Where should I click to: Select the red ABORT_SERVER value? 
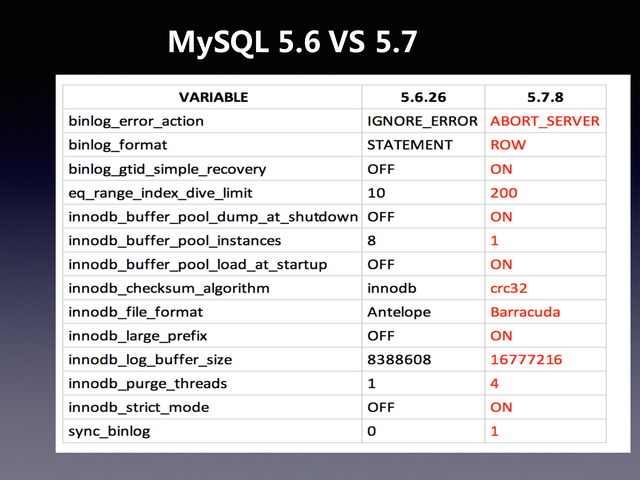(x=545, y=121)
